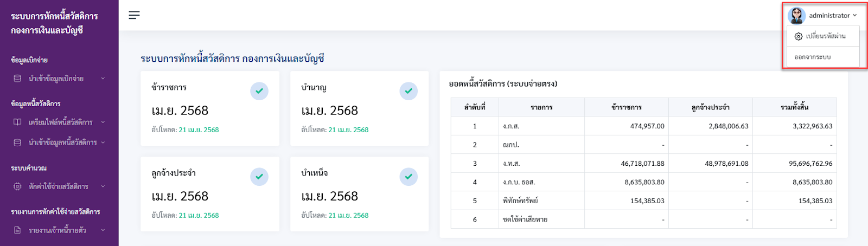The image size is (868, 246).
Task: Click the check icon on บำเหน็จ card
Action: point(409,177)
